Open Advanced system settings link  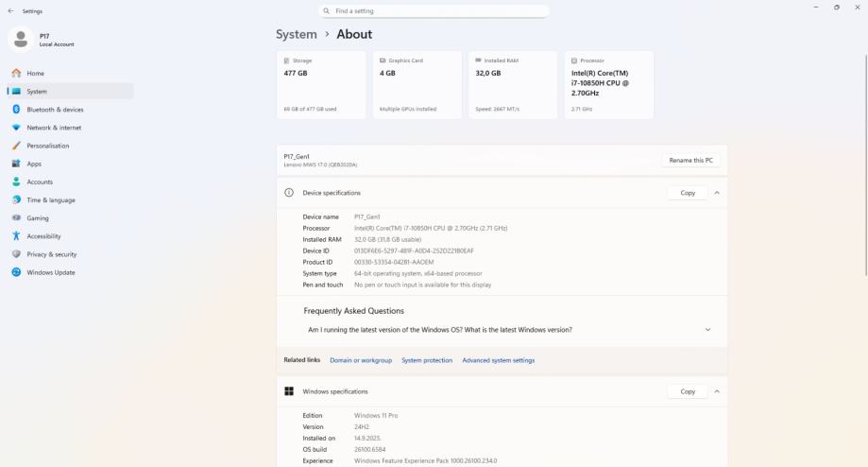(498, 360)
